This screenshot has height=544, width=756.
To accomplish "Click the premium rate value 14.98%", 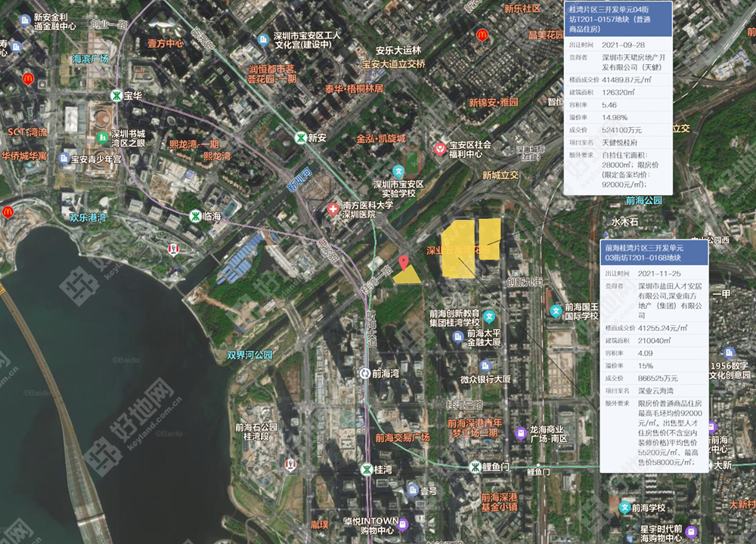I will tap(615, 117).
